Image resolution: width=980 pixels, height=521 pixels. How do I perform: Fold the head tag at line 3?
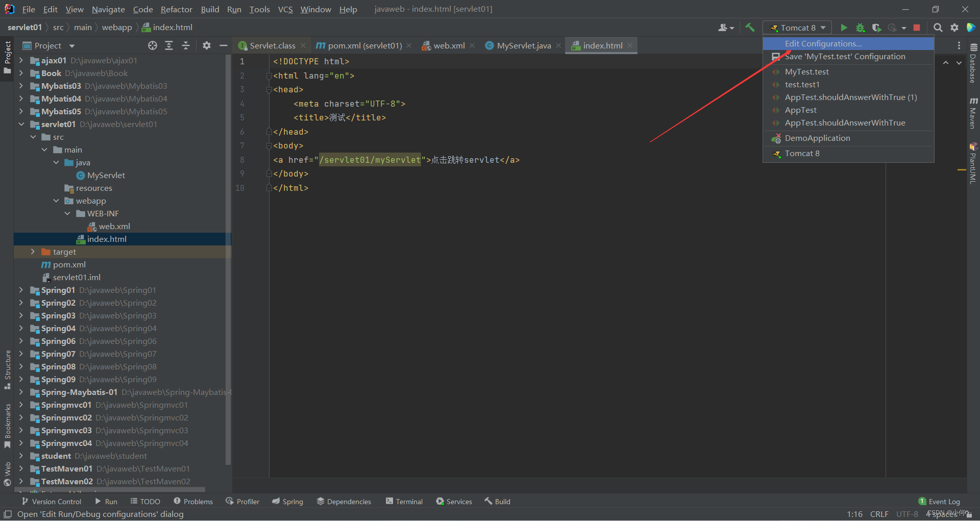coord(269,90)
